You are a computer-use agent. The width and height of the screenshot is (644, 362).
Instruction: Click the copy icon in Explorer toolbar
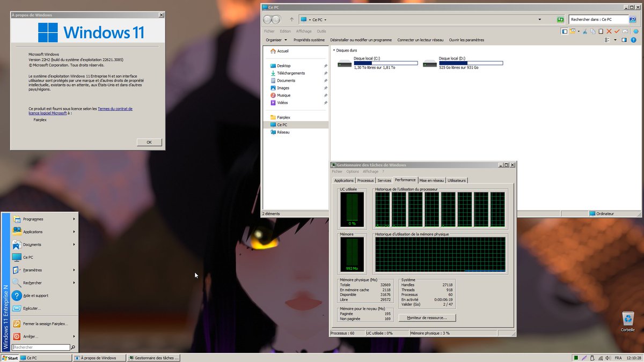click(593, 32)
